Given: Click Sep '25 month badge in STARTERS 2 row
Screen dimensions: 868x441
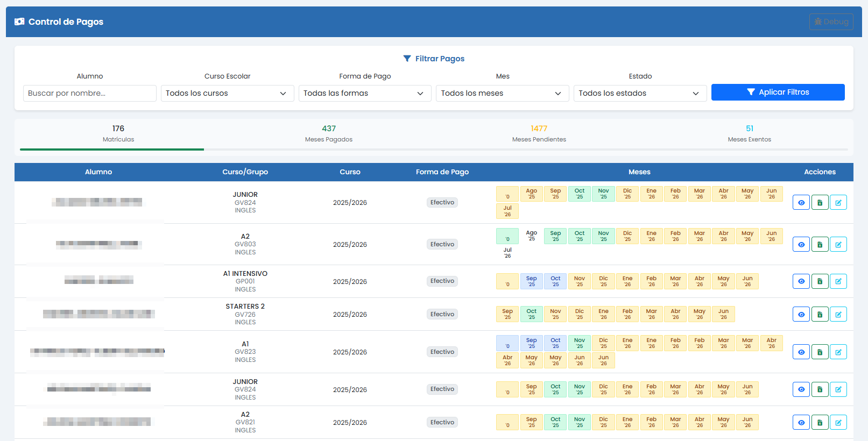Looking at the screenshot, I should [x=507, y=315].
